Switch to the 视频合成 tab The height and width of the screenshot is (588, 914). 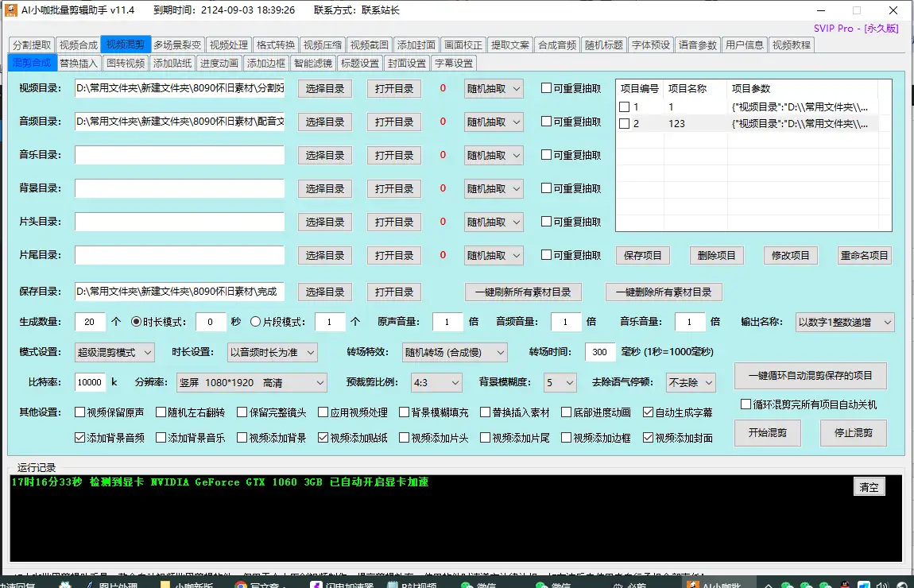(79, 44)
